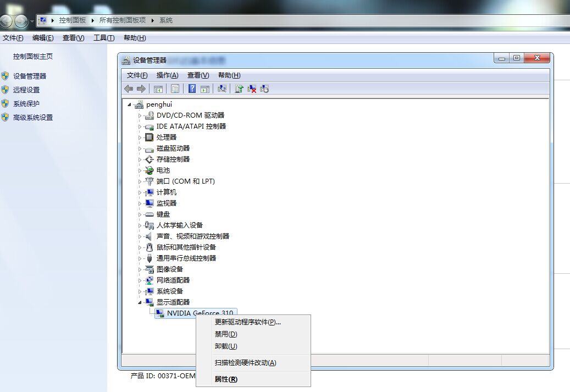Select the 存储控制器 icon
This screenshot has width=570, height=392.
pos(150,159)
